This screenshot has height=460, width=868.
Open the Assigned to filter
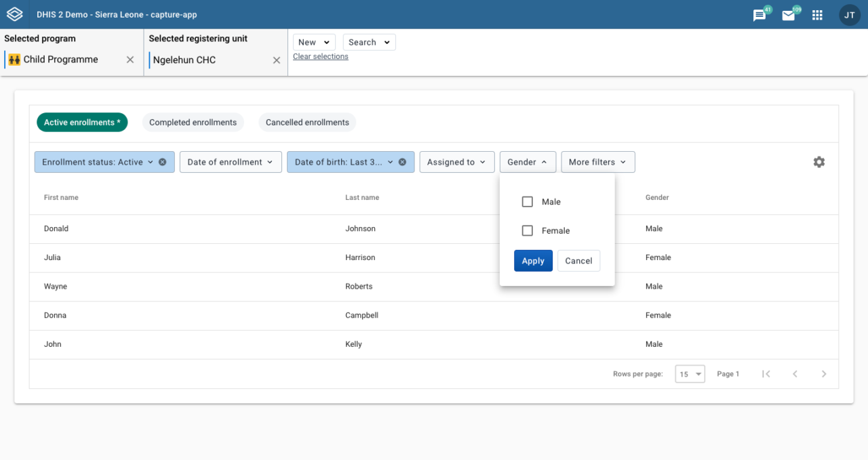click(456, 162)
